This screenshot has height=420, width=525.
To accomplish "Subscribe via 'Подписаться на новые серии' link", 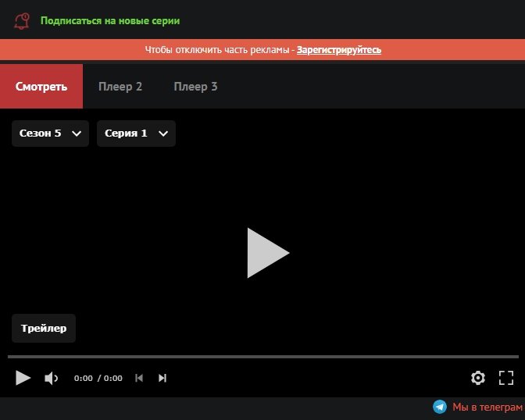I will pyautogui.click(x=110, y=21).
